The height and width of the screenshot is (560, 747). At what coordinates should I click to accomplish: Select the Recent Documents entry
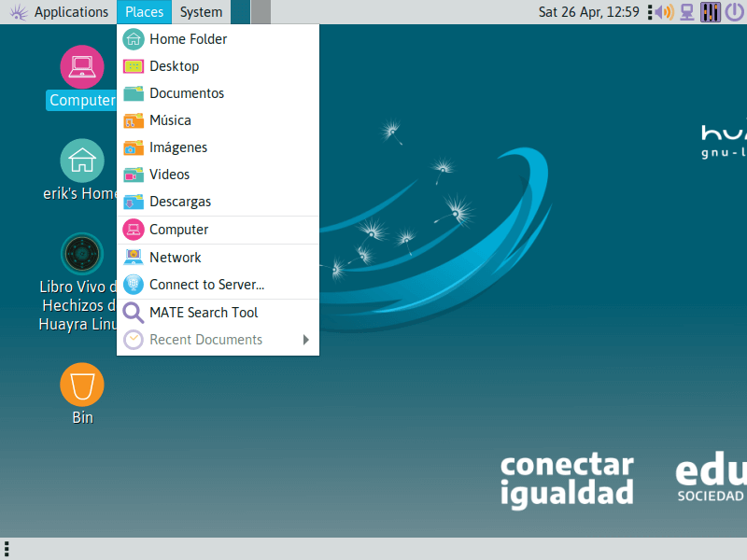(x=218, y=340)
